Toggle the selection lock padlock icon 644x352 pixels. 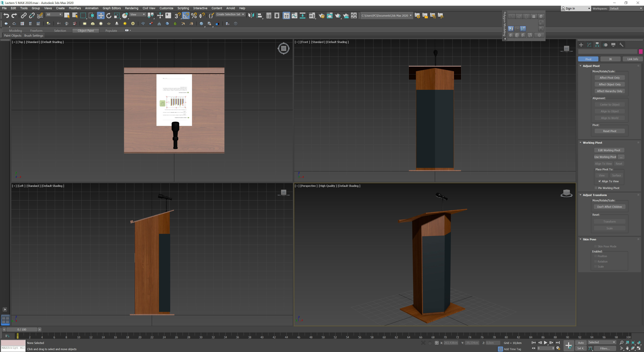click(x=430, y=343)
